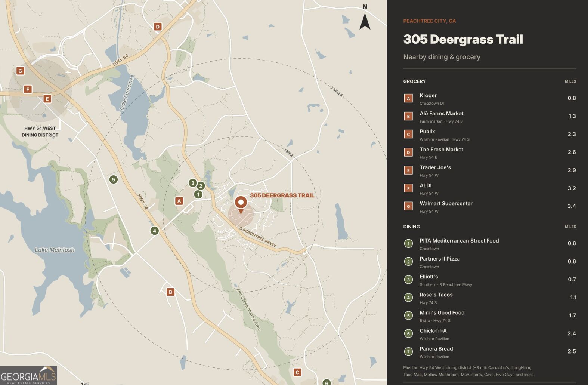This screenshot has height=385, width=588.
Task: Click map marker G near Walmart
Action: tap(21, 71)
